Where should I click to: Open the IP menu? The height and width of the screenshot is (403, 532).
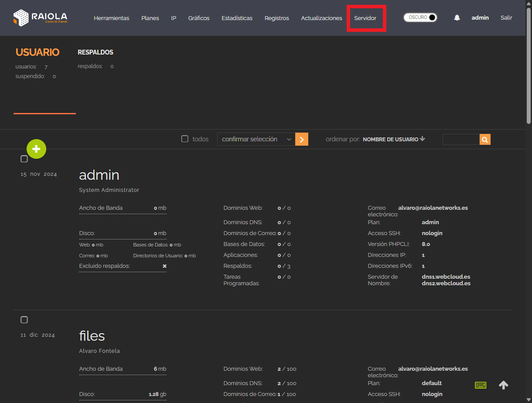pos(174,18)
